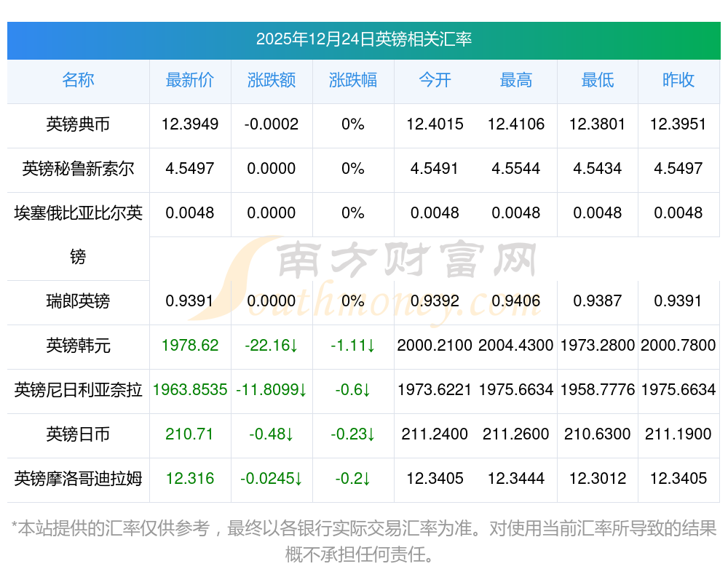Select the 涨跌额 column header
This screenshot has height=577, width=728.
[271, 80]
